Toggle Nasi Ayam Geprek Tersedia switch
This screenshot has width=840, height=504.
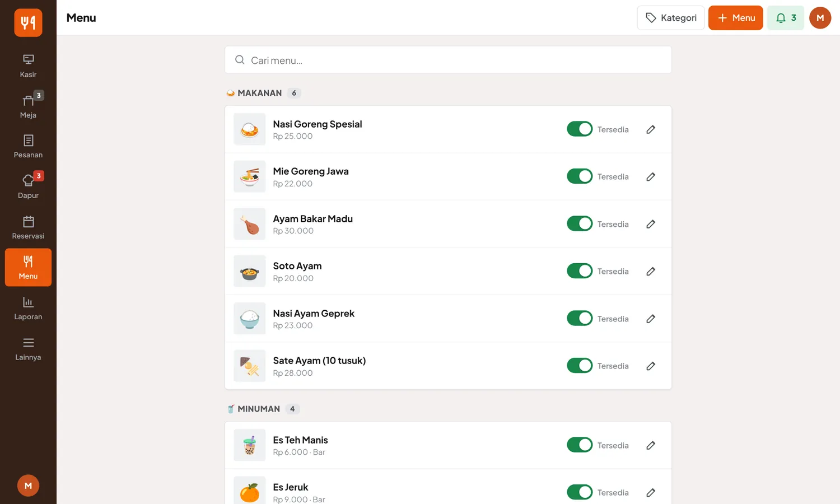coord(580,318)
